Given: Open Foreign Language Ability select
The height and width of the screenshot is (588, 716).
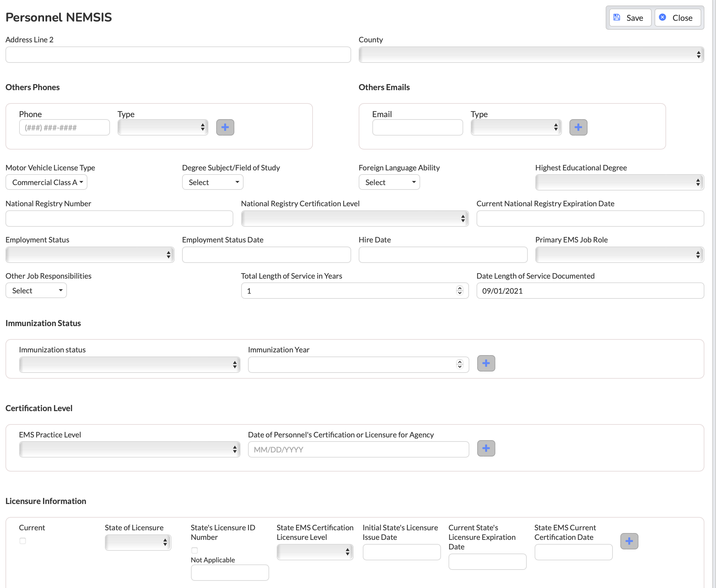Looking at the screenshot, I should (x=389, y=182).
